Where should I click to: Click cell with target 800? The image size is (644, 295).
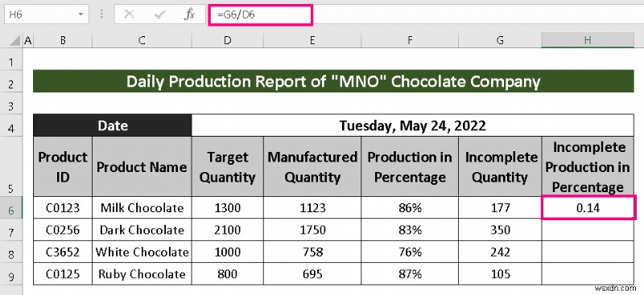point(228,273)
